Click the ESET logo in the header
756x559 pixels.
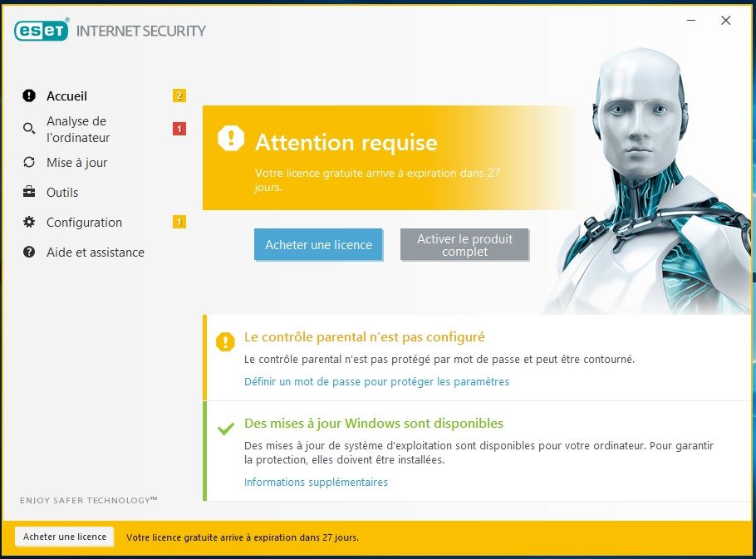tap(42, 31)
